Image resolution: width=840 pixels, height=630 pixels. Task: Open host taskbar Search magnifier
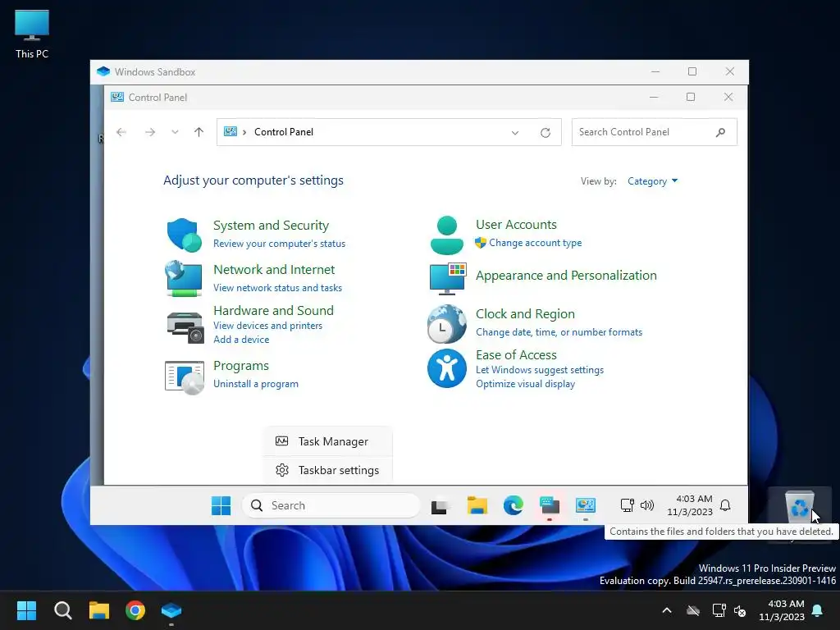[x=62, y=610]
